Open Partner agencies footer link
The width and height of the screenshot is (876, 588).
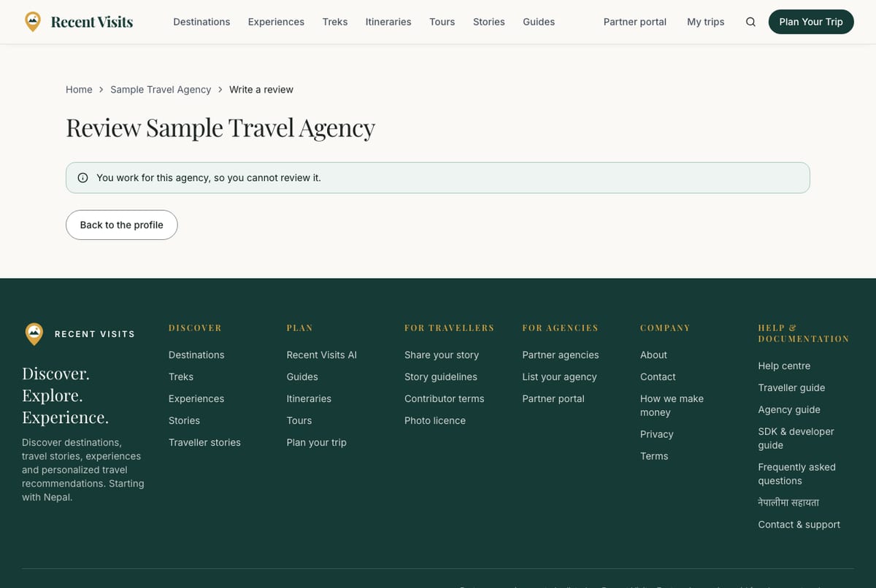click(x=561, y=355)
